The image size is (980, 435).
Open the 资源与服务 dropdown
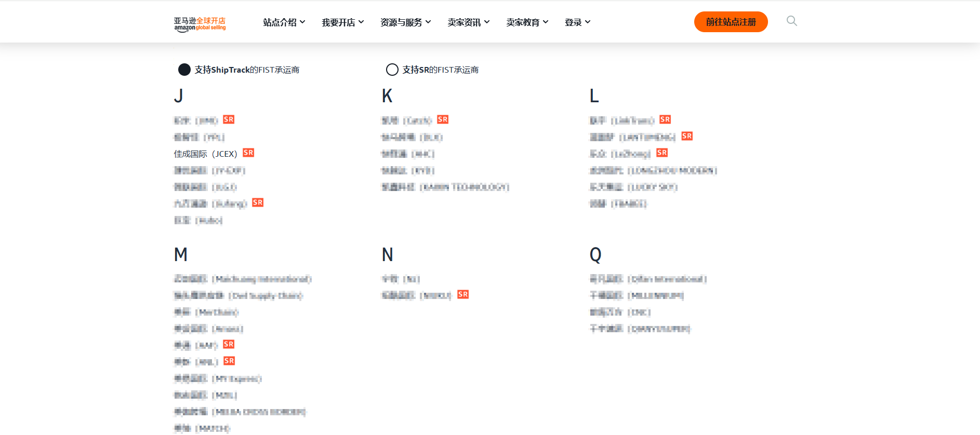click(x=405, y=22)
